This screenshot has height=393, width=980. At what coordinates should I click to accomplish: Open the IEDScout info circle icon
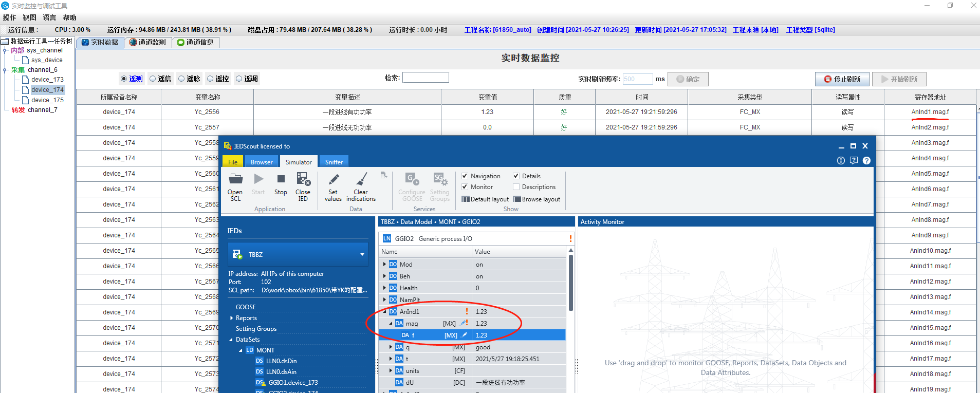[x=841, y=161]
